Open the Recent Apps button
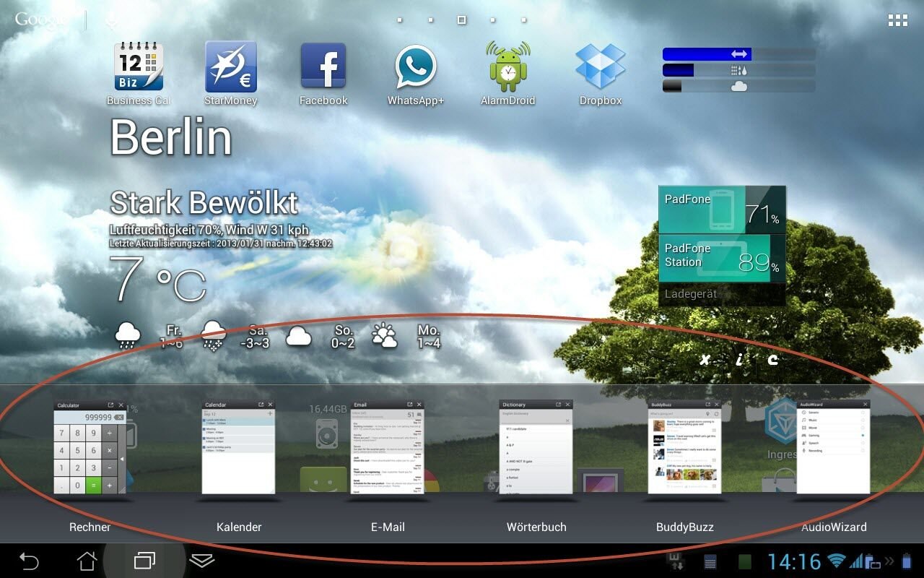 [x=144, y=561]
